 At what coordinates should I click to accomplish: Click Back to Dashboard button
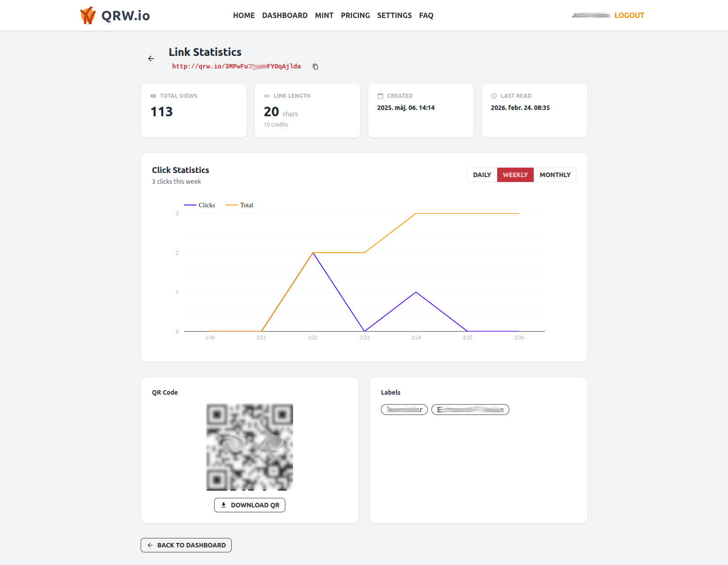(x=186, y=545)
